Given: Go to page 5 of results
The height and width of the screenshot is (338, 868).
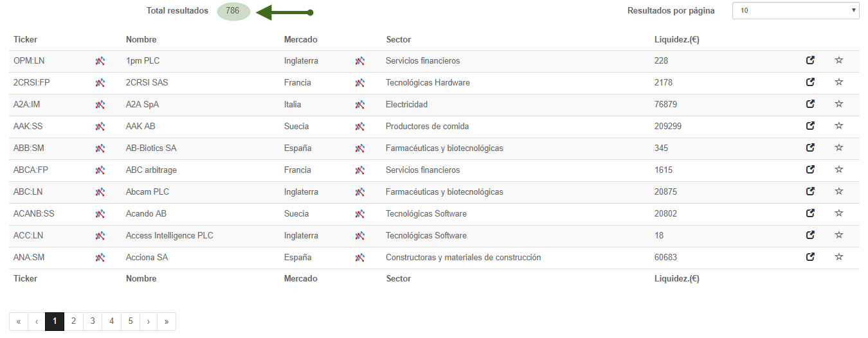Looking at the screenshot, I should click(x=131, y=321).
